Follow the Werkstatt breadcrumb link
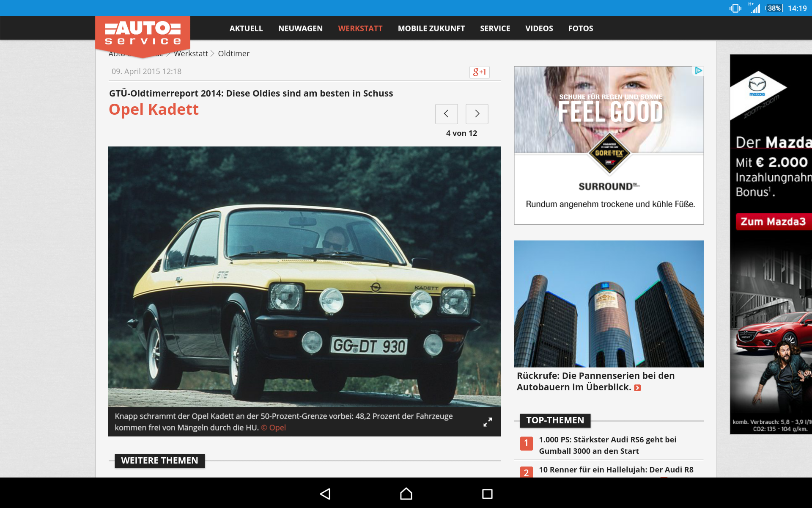Image resolution: width=812 pixels, height=508 pixels. point(191,54)
